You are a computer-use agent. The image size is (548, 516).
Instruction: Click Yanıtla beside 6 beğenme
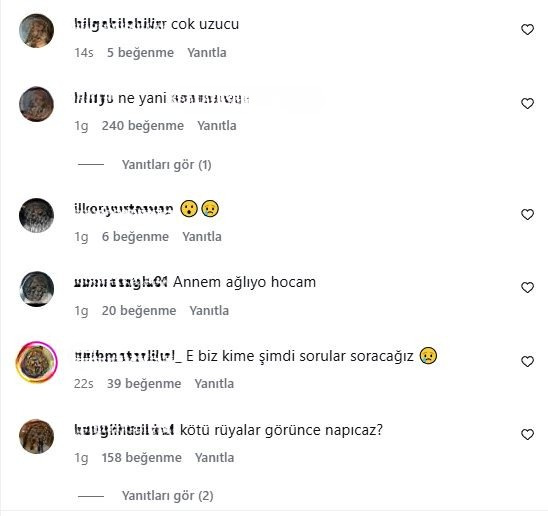click(x=202, y=237)
